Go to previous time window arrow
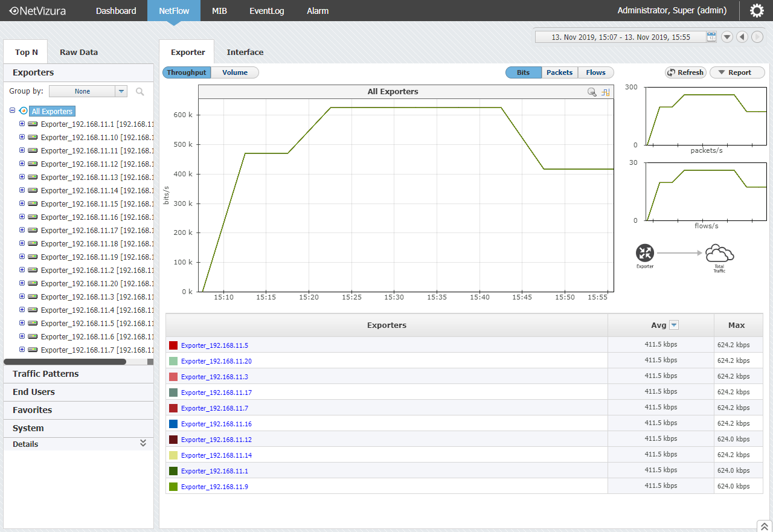 click(x=742, y=37)
